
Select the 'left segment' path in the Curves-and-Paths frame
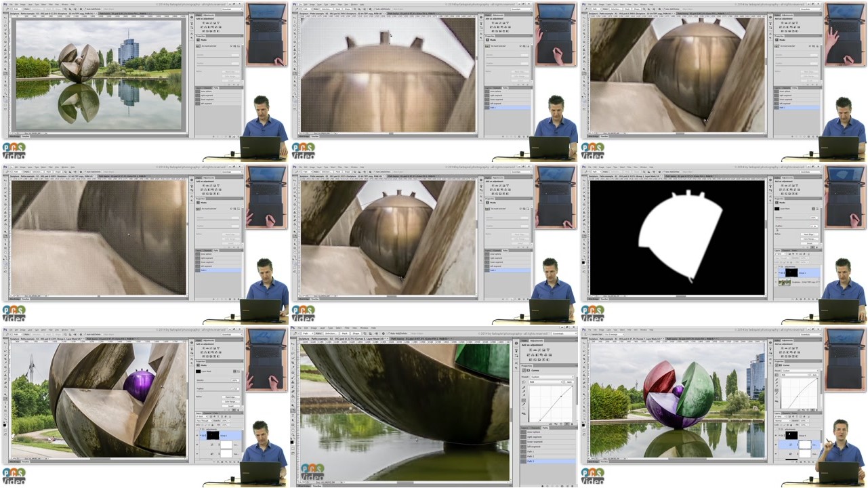pyautogui.click(x=548, y=447)
